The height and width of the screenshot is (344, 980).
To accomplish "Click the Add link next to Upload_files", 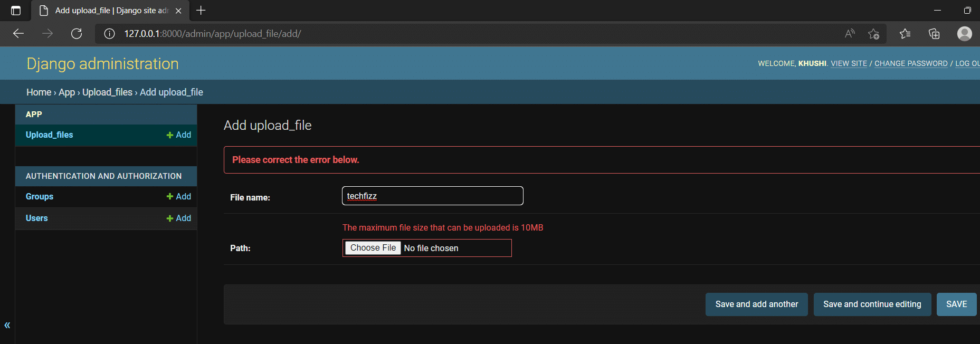I will tap(179, 135).
